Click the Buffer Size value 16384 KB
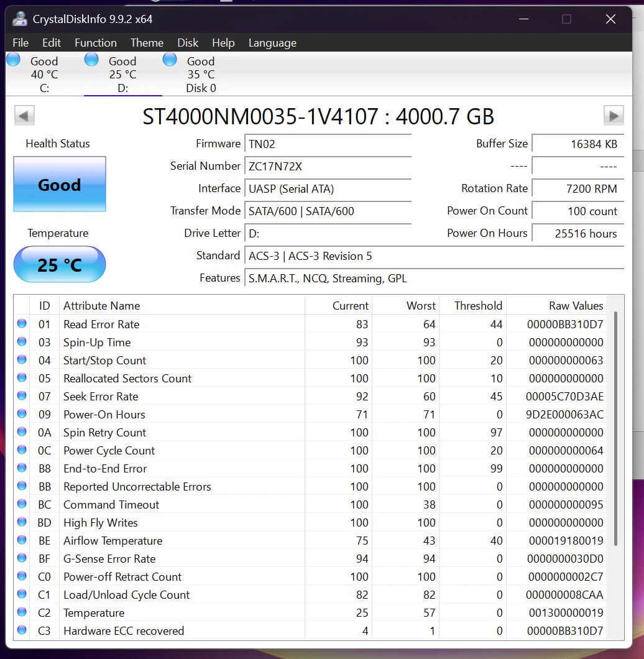This screenshot has width=644, height=659. 578,144
